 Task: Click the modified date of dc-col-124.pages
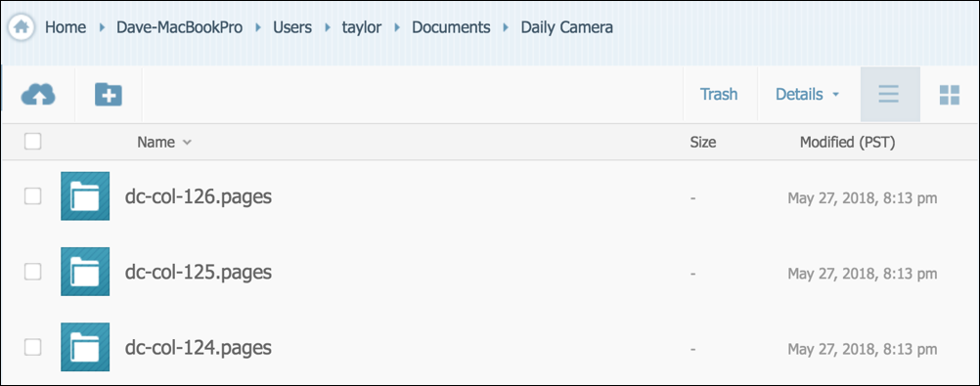pos(863,349)
